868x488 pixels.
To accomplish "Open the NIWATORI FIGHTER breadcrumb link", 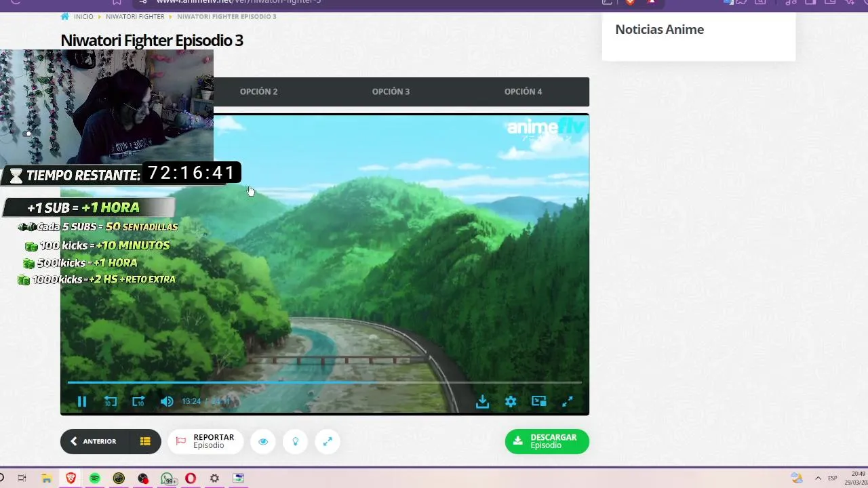I will [135, 16].
